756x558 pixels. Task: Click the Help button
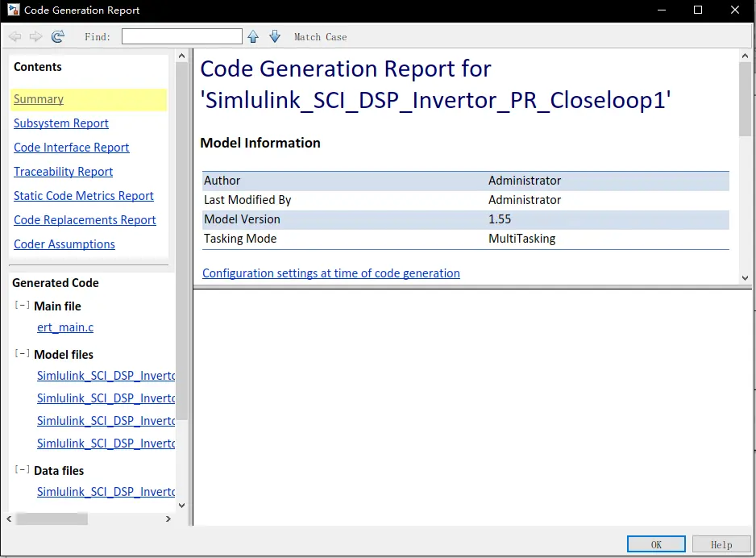721,544
